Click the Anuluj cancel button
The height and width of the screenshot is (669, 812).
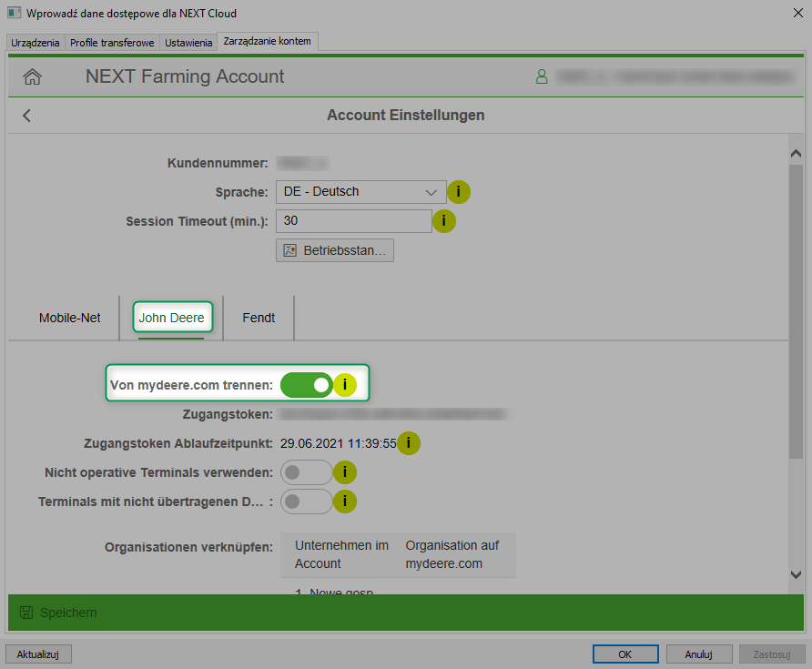click(699, 654)
